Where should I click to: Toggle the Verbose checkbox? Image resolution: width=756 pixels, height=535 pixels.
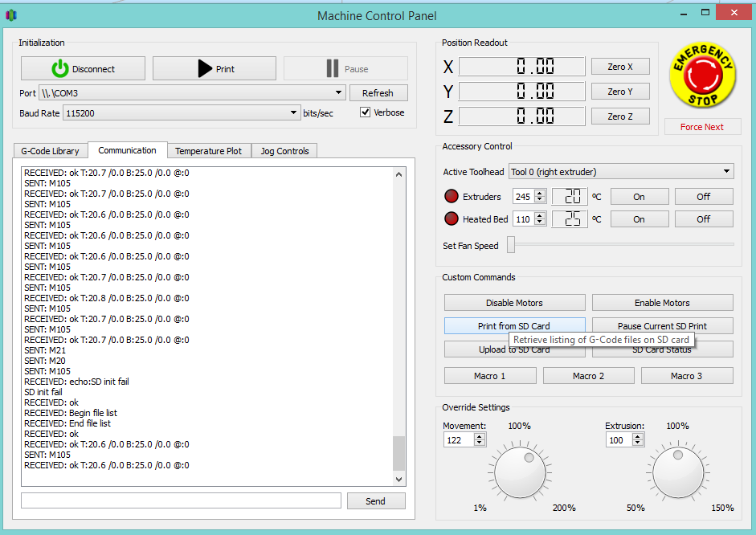click(366, 112)
